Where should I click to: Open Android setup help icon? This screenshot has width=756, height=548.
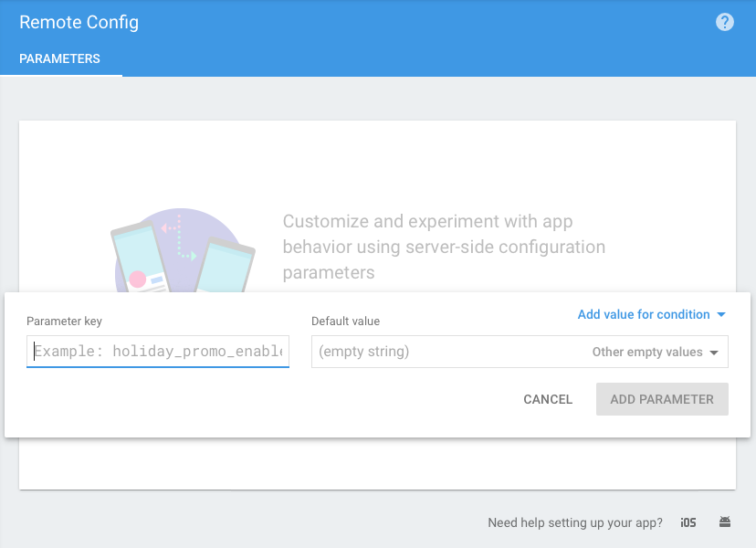click(725, 522)
